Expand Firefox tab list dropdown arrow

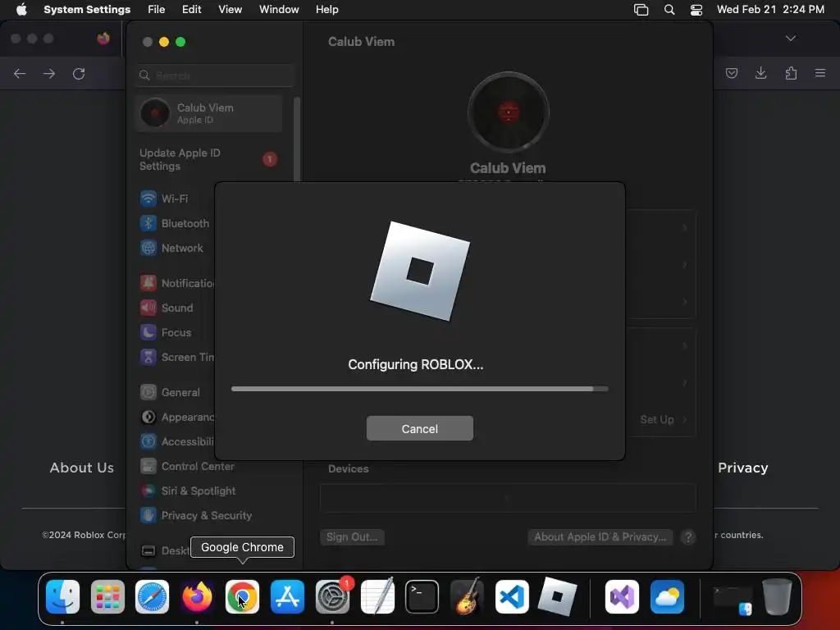click(x=791, y=39)
